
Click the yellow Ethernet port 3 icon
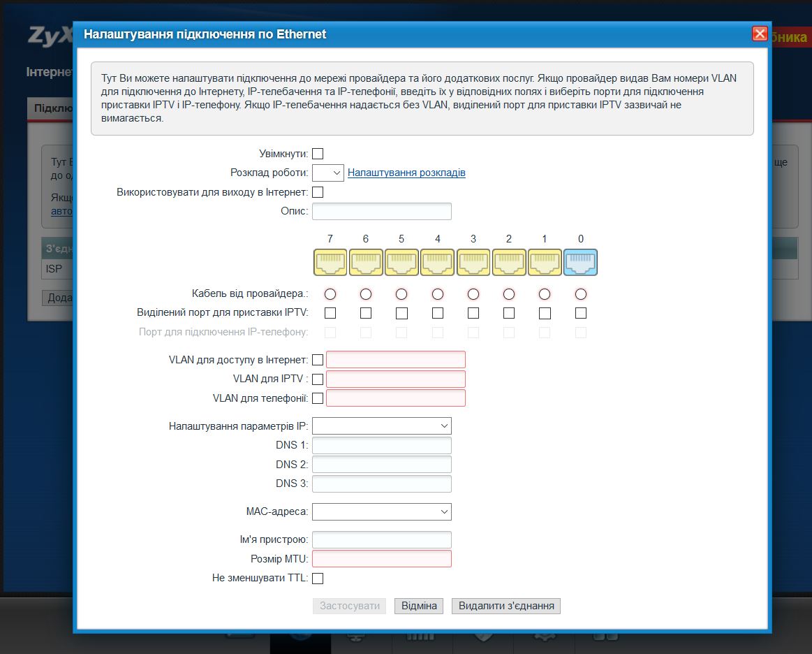(x=473, y=262)
